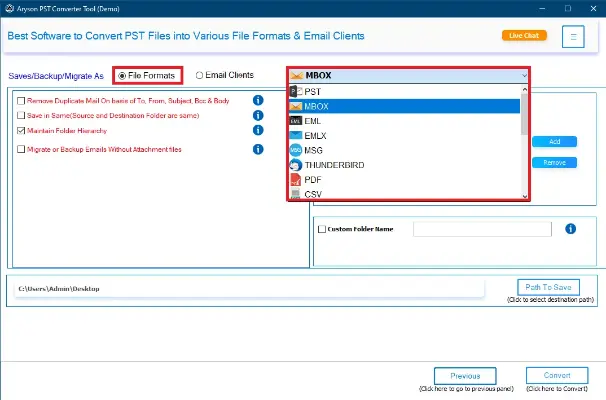
Task: Select CSV format option
Action: pos(404,193)
